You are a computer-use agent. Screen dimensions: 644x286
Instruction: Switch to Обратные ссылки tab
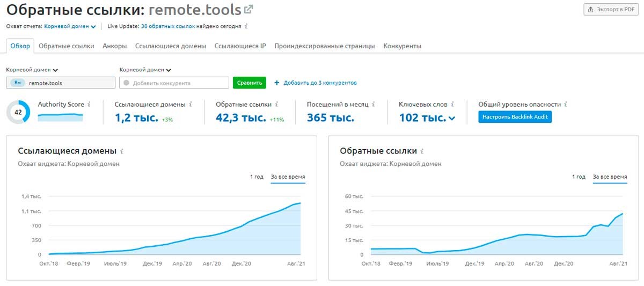pyautogui.click(x=67, y=46)
